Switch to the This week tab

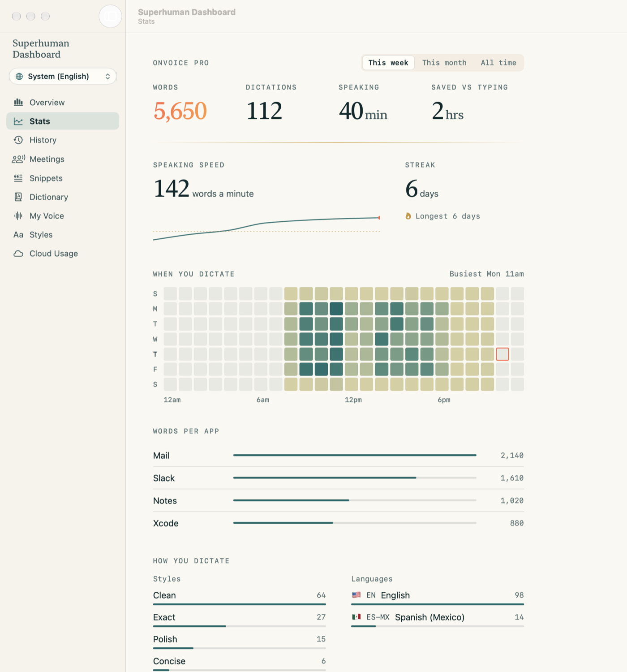[388, 63]
